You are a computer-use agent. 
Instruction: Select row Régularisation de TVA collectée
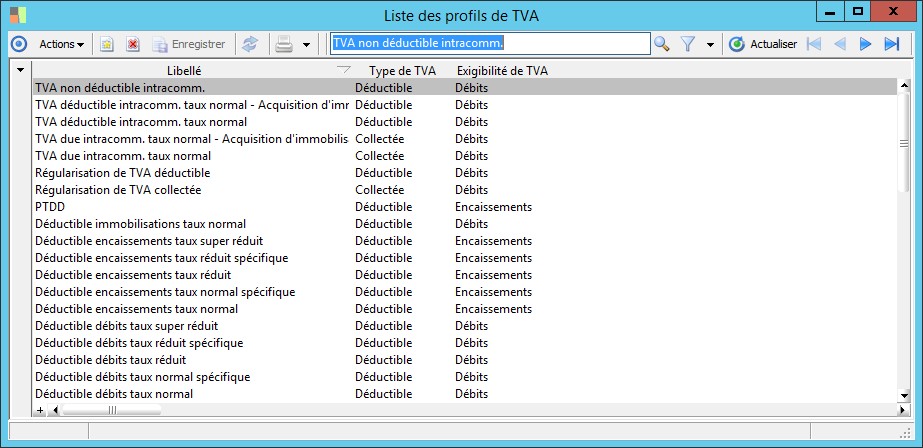(x=465, y=190)
